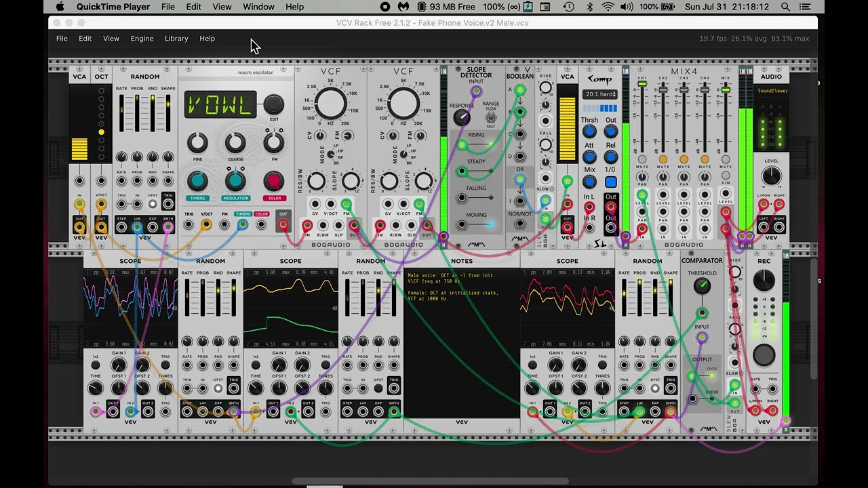
Task: Click the Comp In R input jack
Action: point(589,228)
